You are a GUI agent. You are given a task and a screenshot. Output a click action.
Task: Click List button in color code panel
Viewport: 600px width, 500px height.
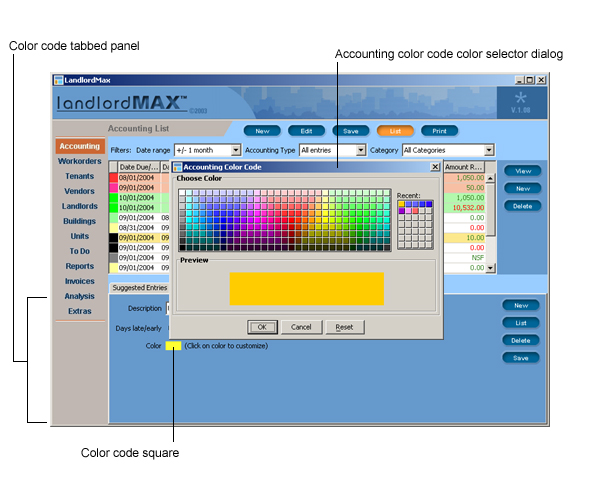pyautogui.click(x=521, y=323)
